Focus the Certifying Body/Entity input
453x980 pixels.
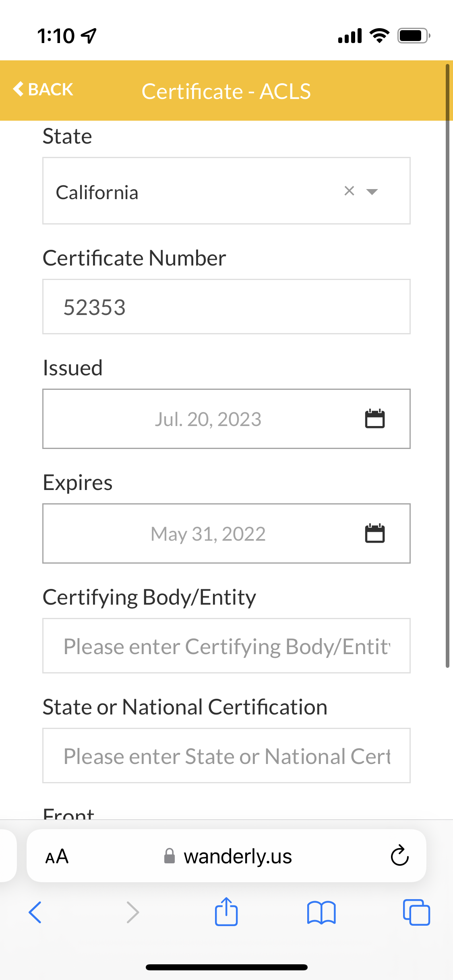[226, 646]
